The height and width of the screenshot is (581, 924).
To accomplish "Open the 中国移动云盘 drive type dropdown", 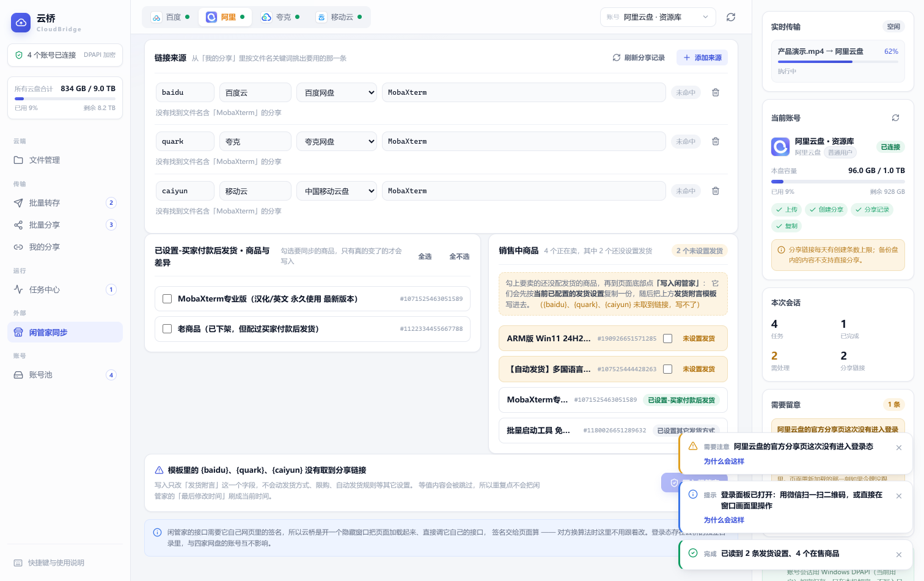I will tap(337, 191).
